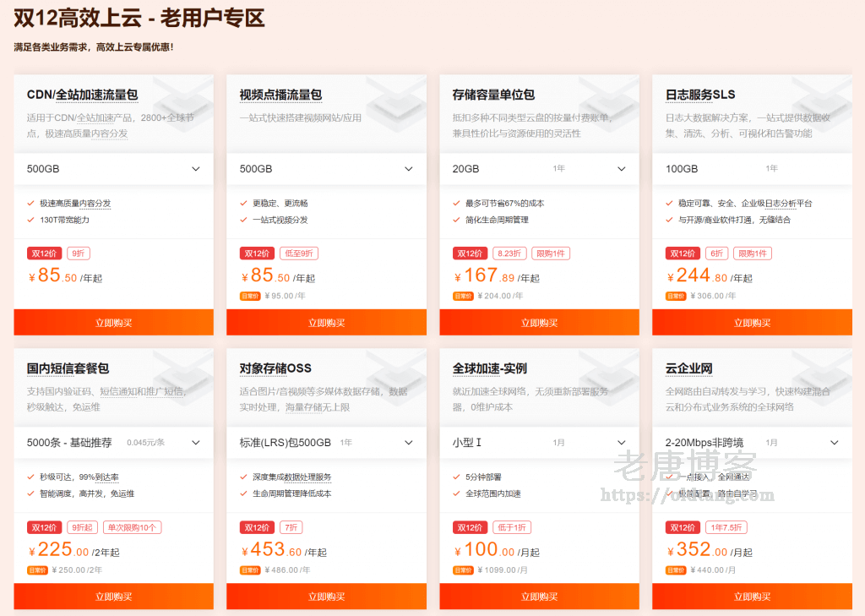Purchase the 日志服务SLS package
The width and height of the screenshot is (865, 616).
click(752, 323)
